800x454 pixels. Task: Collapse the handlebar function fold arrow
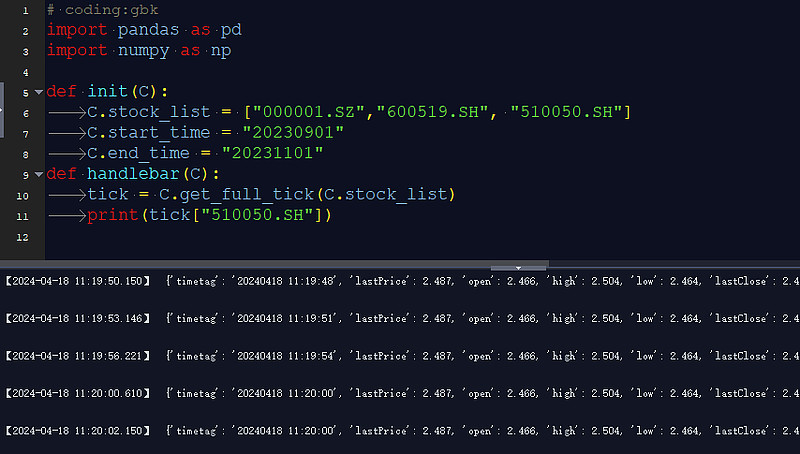pos(38,174)
